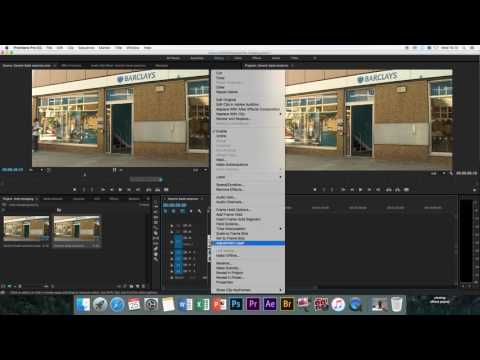Image resolution: width=480 pixels, height=360 pixels.
Task: Choose Audio Gain in context menu
Action: tap(248, 197)
